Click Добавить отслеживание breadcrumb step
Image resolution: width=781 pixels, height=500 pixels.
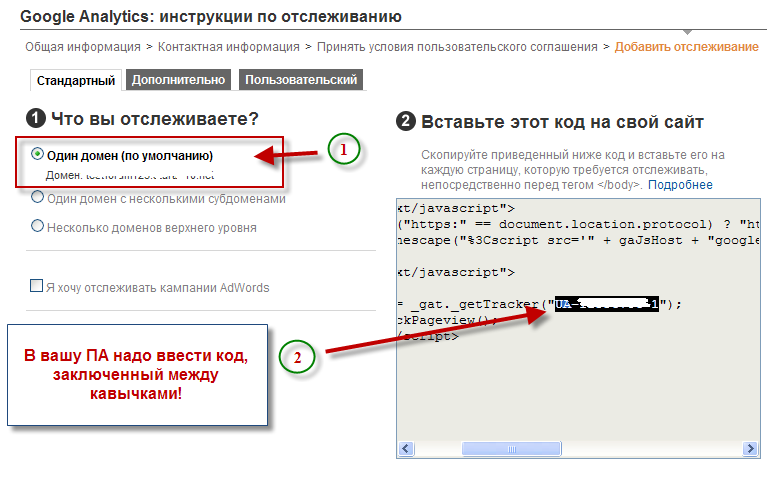click(686, 47)
